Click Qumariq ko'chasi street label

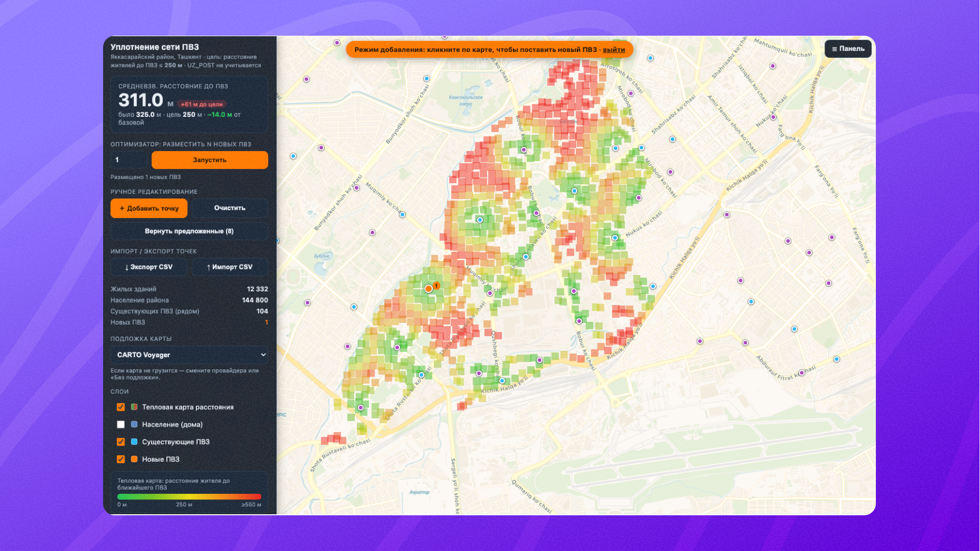532,496
